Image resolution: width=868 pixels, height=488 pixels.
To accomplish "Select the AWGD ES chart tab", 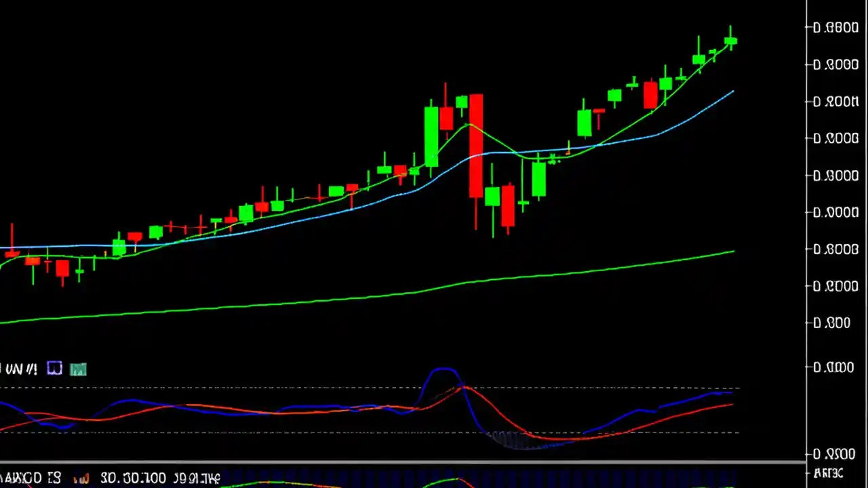I will coord(31,479).
